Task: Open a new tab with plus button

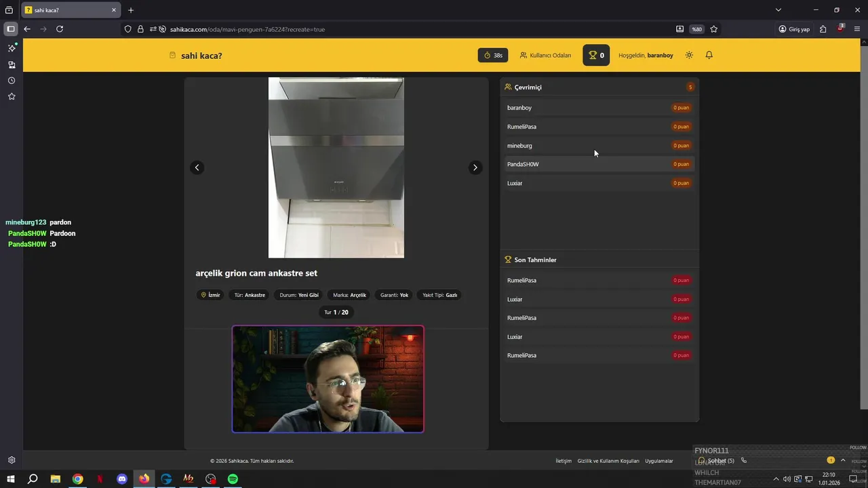Action: coord(131,10)
